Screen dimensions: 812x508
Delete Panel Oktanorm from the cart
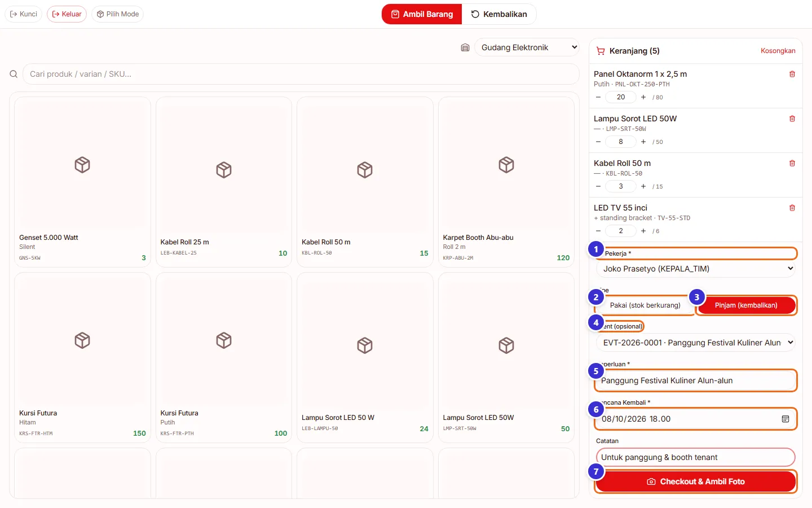pos(792,74)
